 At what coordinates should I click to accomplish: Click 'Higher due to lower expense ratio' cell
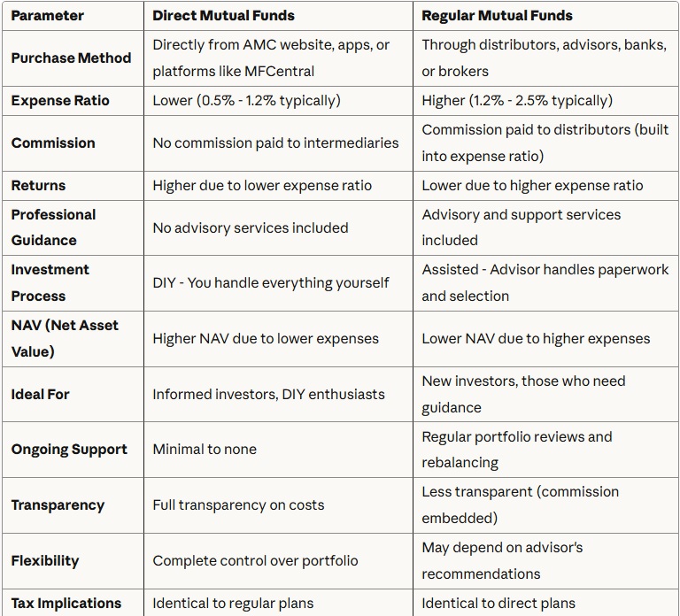(262, 185)
